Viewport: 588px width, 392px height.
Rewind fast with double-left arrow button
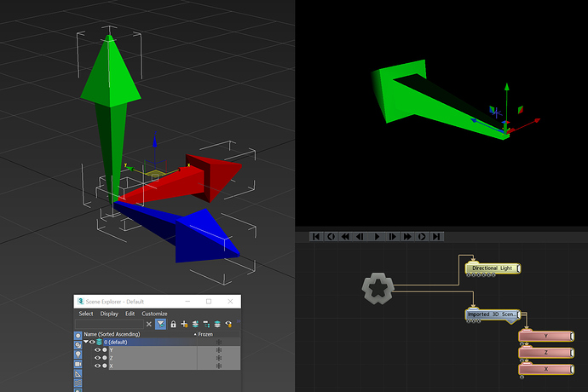coord(346,237)
